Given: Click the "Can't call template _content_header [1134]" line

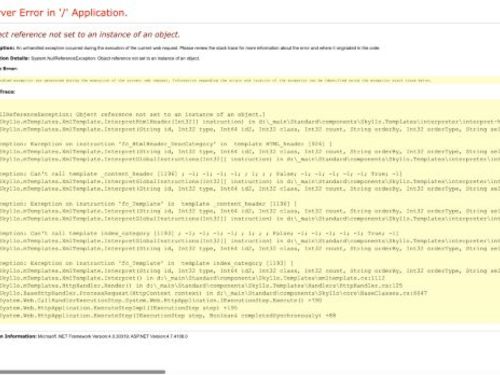Looking at the screenshot, I should click(201, 174).
